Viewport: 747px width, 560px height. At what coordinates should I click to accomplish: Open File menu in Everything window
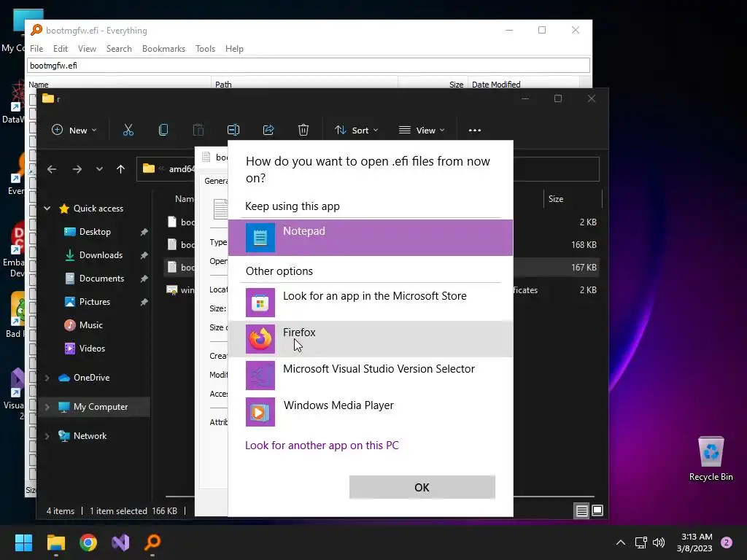point(36,49)
